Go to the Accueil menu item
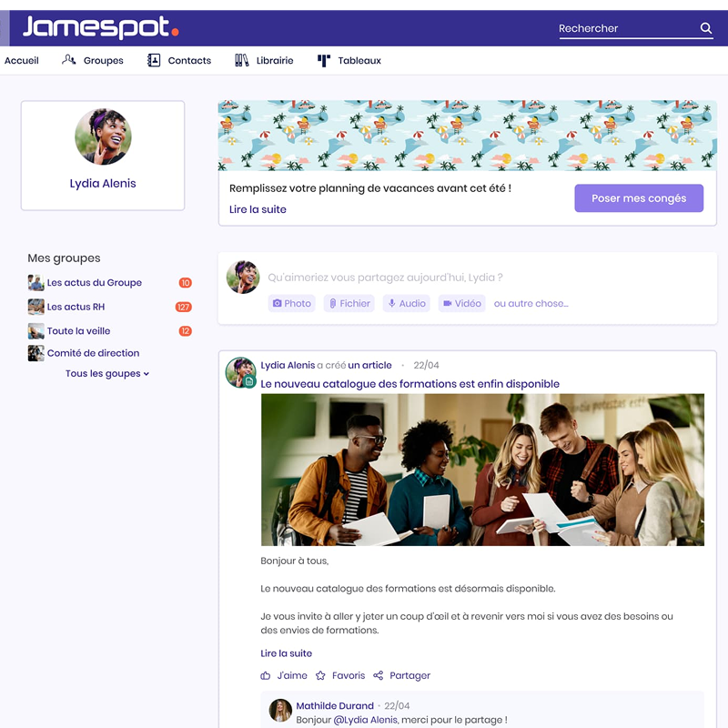This screenshot has height=728, width=728. coord(21,60)
